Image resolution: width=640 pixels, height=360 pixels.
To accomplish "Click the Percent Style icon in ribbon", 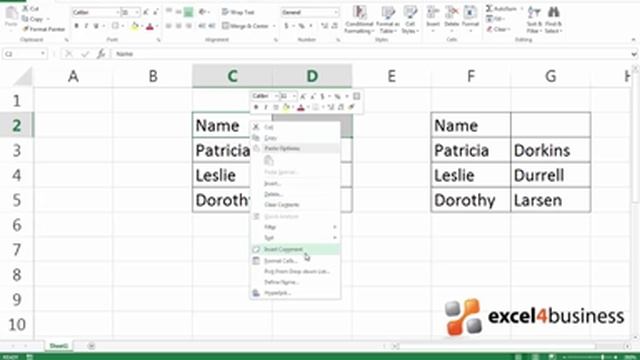I will pos(301,26).
